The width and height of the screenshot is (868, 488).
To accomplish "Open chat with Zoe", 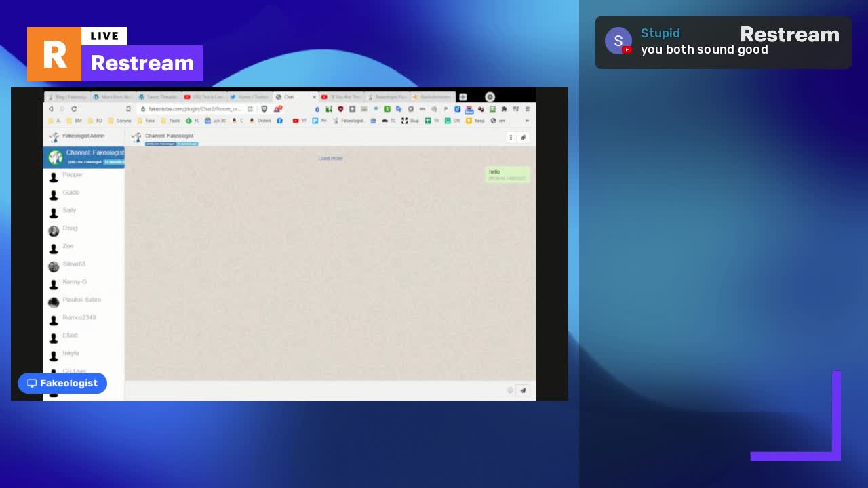I will point(83,247).
